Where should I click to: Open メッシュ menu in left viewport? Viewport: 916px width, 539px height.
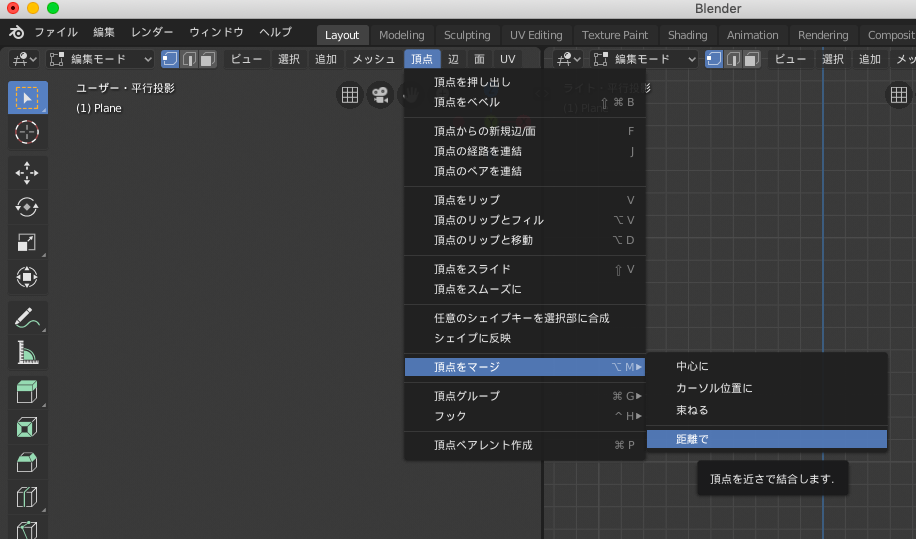373,59
